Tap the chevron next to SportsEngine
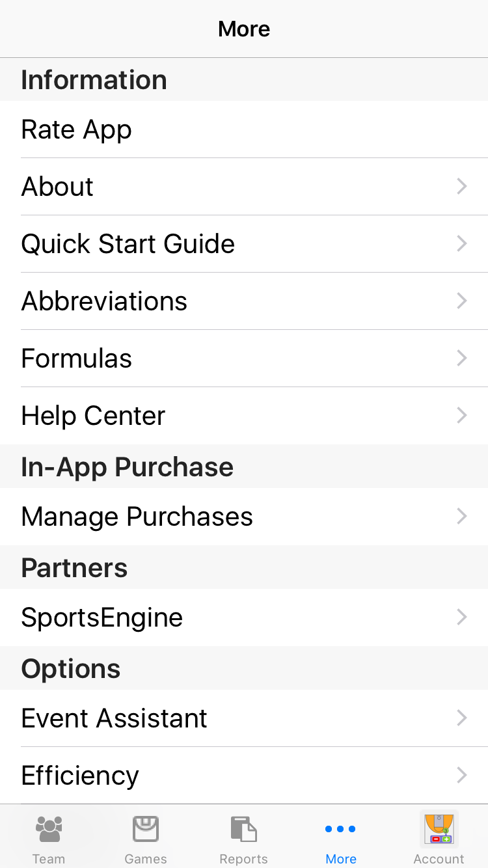The image size is (488, 868). tap(462, 617)
